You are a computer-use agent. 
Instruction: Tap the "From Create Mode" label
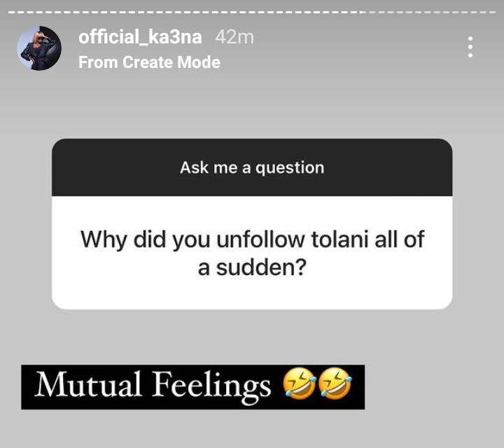149,62
